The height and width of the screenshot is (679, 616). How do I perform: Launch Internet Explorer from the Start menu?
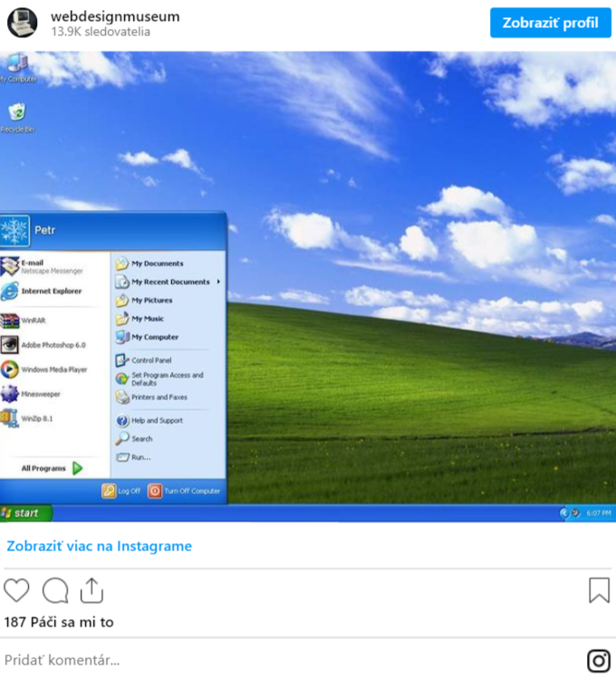(10, 291)
